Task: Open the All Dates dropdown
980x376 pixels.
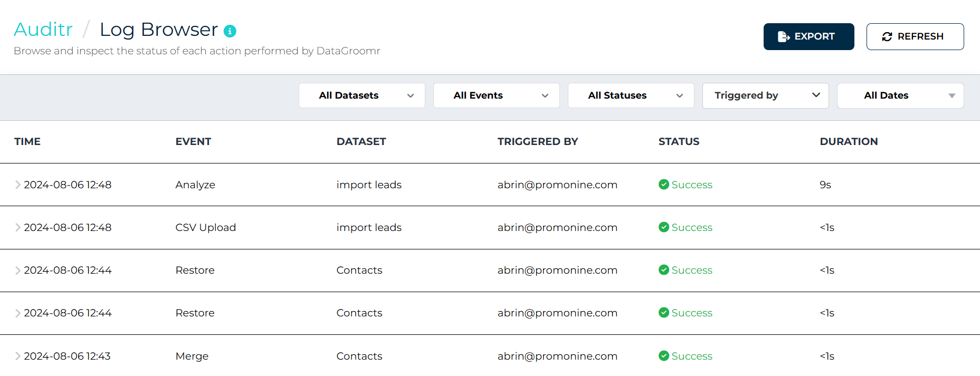Action: click(x=900, y=95)
